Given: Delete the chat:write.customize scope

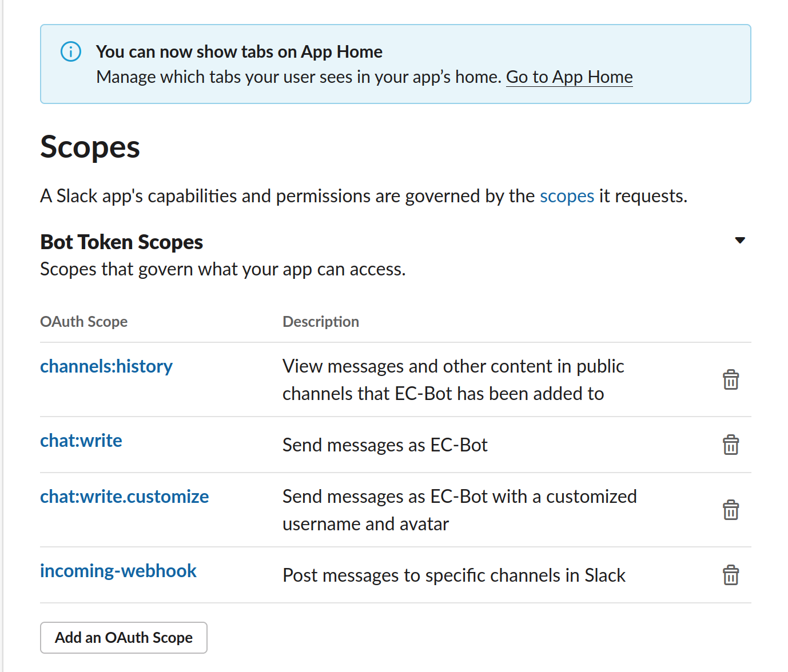Looking at the screenshot, I should pyautogui.click(x=731, y=510).
